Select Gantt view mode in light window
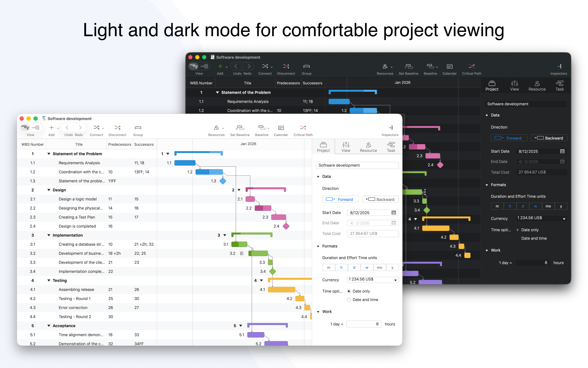The image size is (588, 368). tap(25, 128)
